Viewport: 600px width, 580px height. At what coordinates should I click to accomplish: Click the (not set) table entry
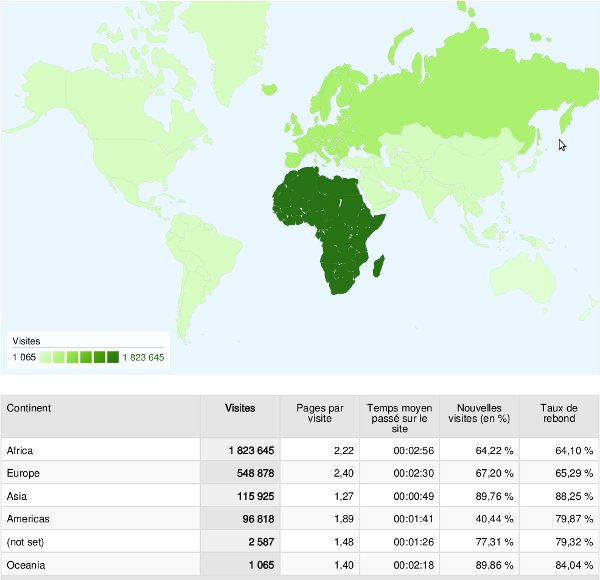pyautogui.click(x=26, y=542)
